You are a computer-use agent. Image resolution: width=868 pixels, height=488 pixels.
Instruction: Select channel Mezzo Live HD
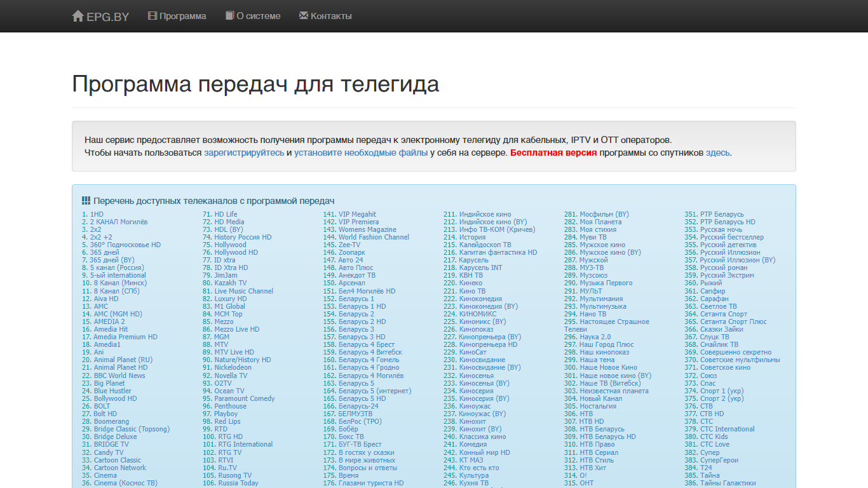click(x=237, y=329)
